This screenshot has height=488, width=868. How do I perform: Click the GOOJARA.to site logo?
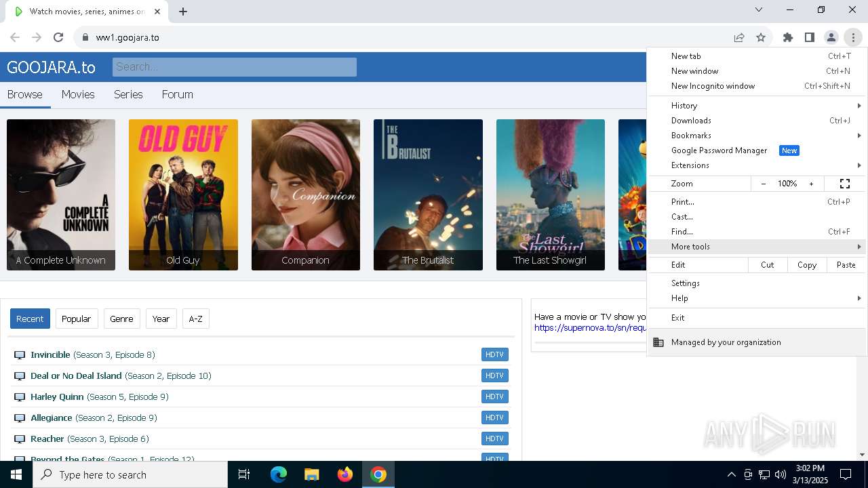tap(51, 67)
